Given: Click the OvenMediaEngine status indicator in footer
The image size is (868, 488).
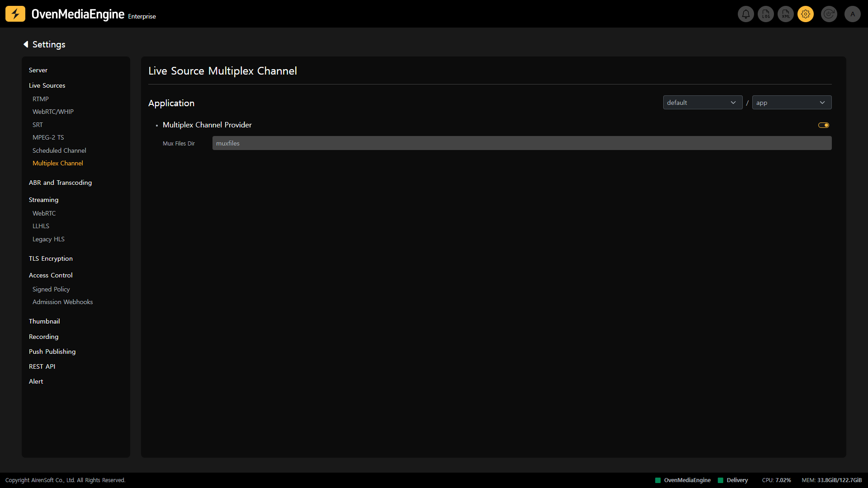Looking at the screenshot, I should point(683,480).
